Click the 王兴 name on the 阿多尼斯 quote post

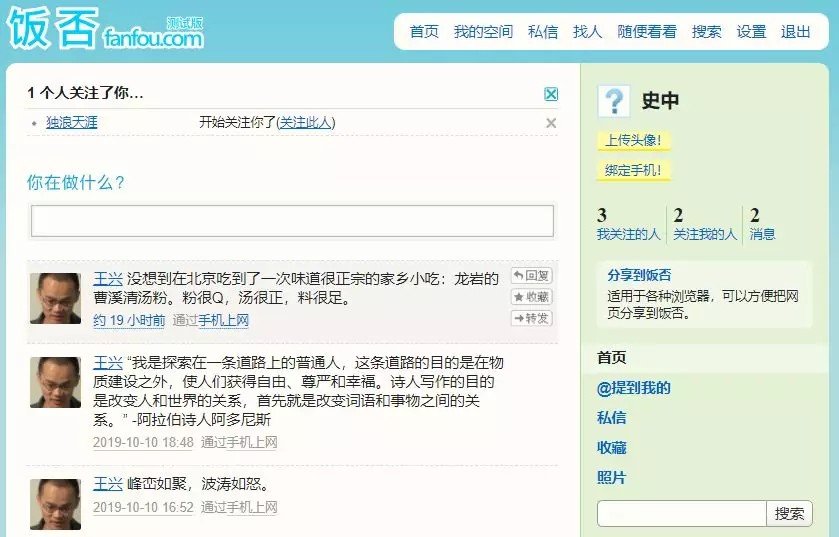click(x=108, y=363)
